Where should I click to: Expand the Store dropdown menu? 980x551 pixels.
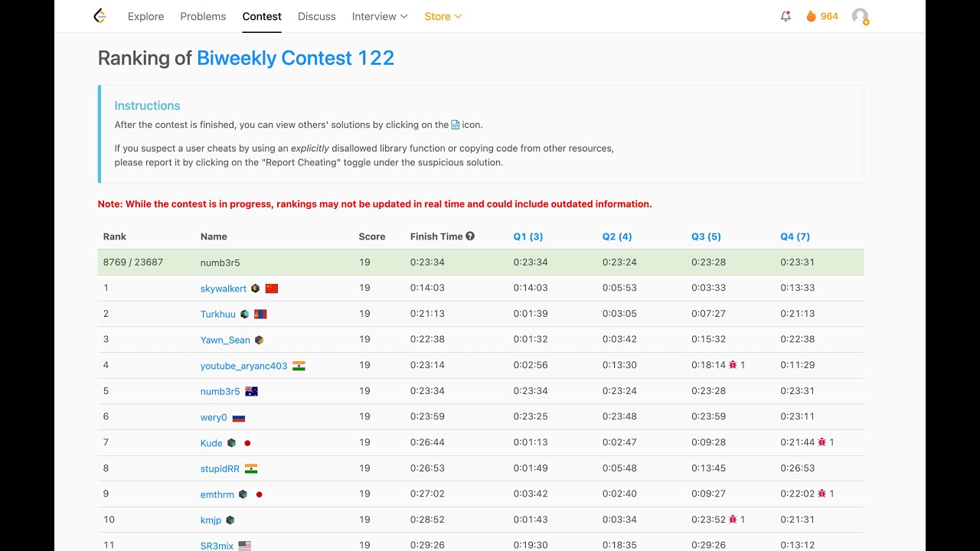tap(443, 16)
